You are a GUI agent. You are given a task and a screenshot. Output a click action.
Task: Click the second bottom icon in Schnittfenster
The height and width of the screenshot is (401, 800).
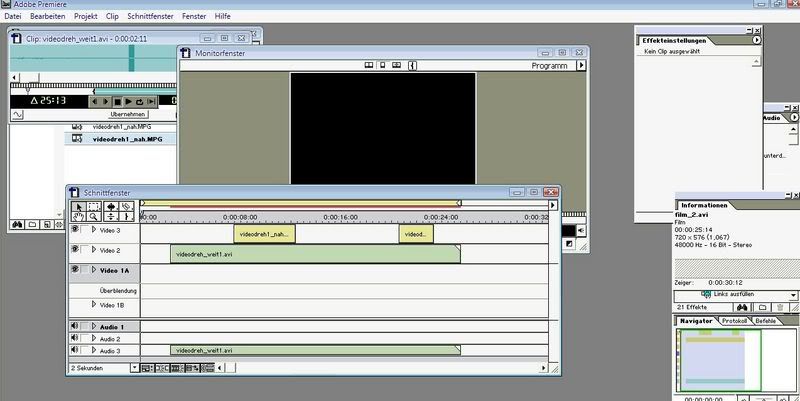click(x=162, y=368)
